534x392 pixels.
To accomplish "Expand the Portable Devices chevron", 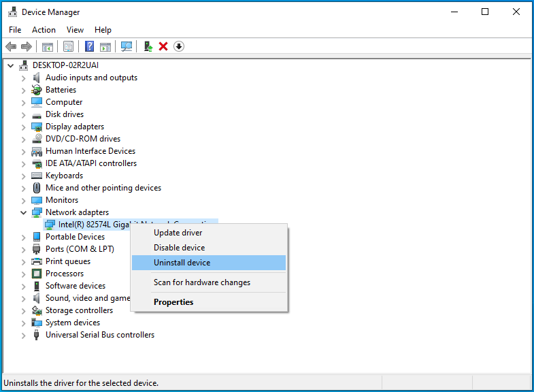I will (x=23, y=238).
